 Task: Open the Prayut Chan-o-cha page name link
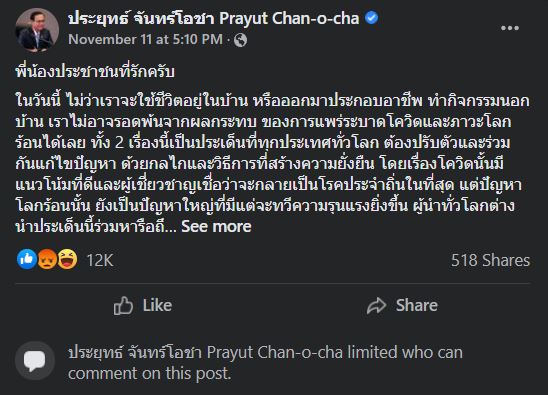pos(214,18)
